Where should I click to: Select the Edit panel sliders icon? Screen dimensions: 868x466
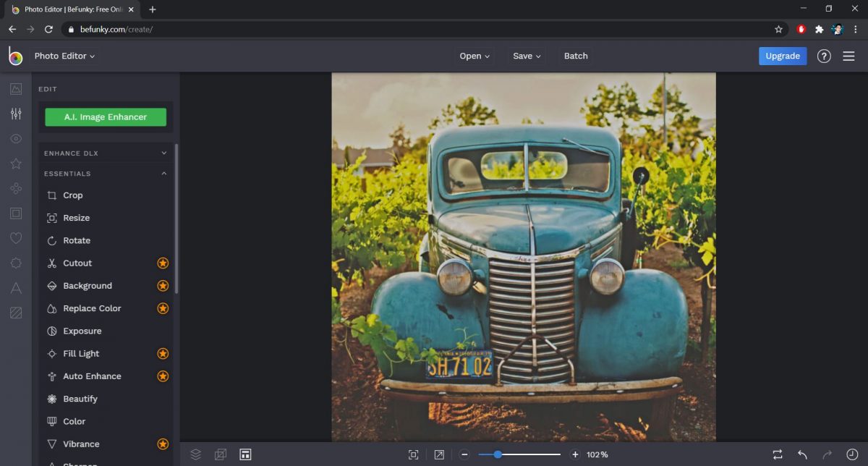pyautogui.click(x=16, y=114)
